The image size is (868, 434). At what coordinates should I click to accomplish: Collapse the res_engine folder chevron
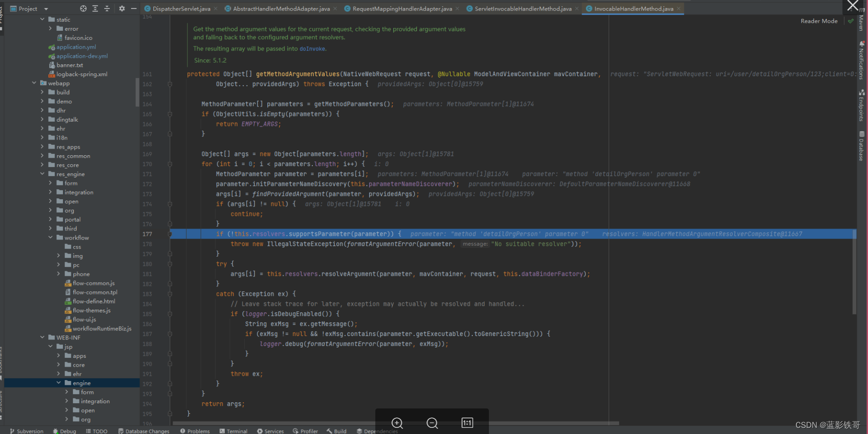coord(42,174)
